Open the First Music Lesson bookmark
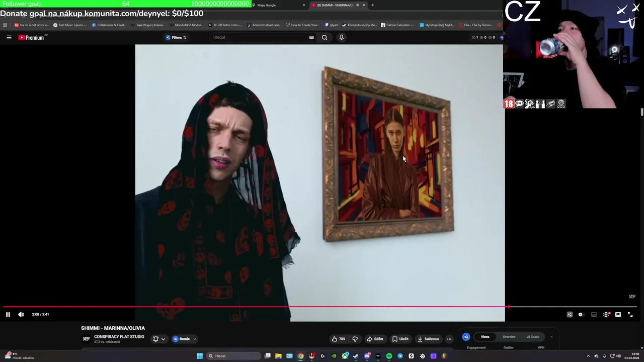This screenshot has width=644, height=362. 70,25
